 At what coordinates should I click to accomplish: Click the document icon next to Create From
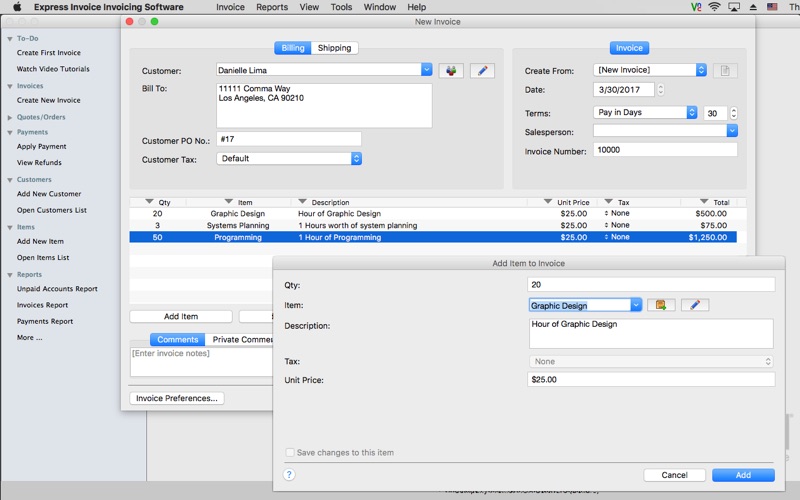725,70
